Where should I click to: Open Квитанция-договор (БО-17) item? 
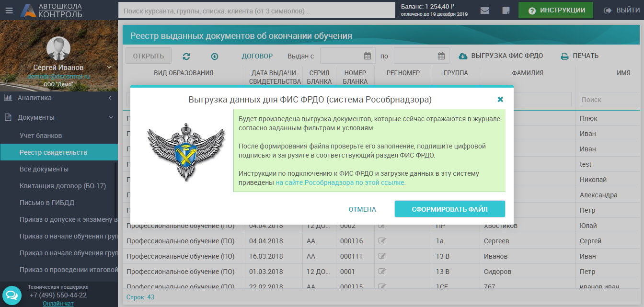(58, 186)
